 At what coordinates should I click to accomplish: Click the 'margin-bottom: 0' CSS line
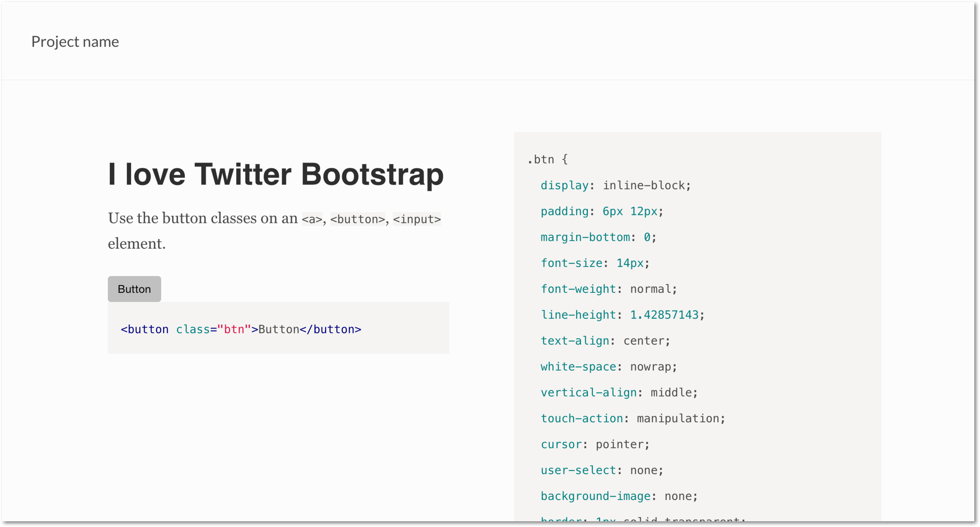tap(598, 237)
